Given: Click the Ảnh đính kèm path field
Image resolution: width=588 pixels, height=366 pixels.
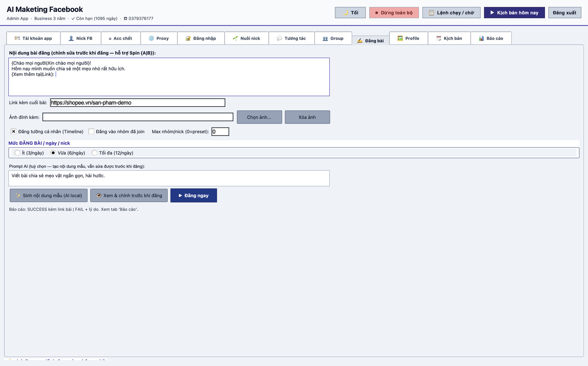Looking at the screenshot, I should point(138,117).
